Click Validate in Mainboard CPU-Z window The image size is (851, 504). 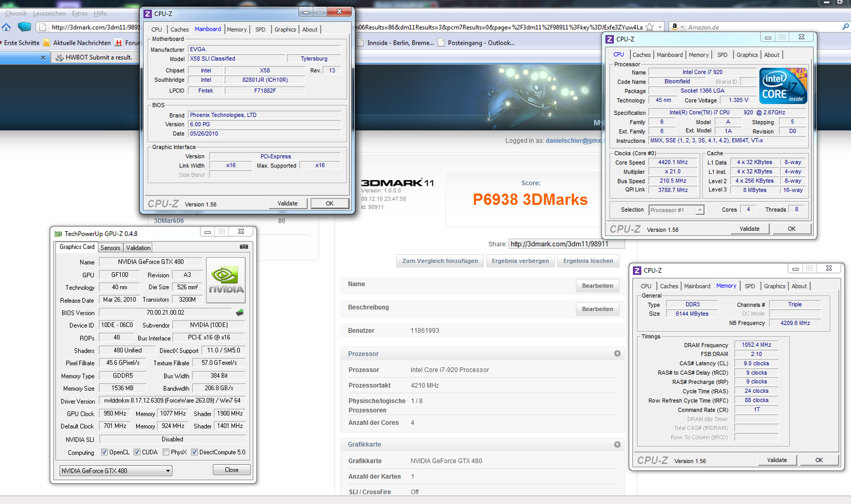coord(288,204)
